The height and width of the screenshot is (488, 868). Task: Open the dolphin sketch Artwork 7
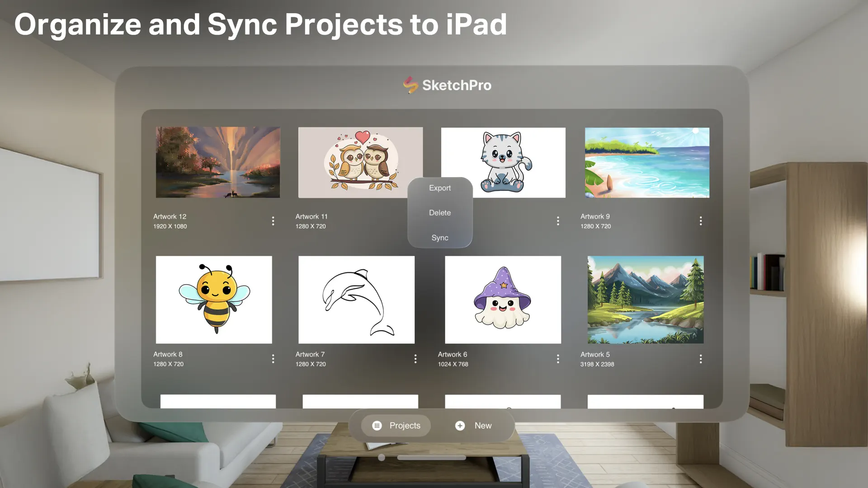tap(356, 300)
